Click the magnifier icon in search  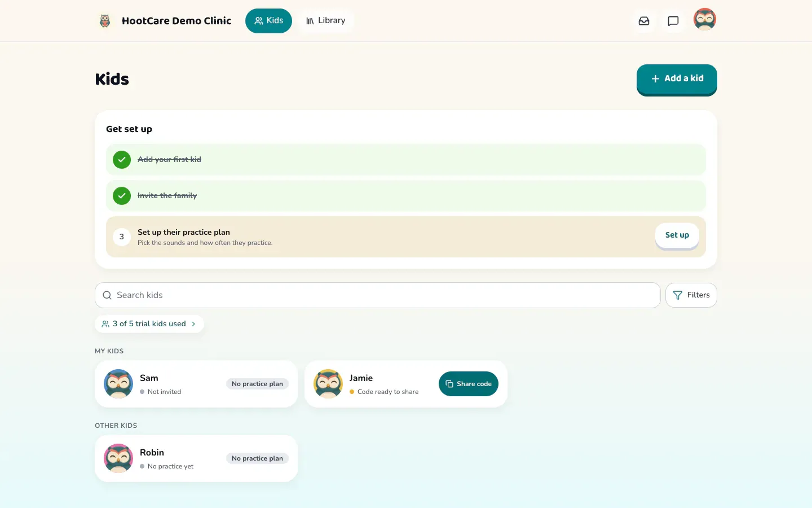(x=107, y=295)
